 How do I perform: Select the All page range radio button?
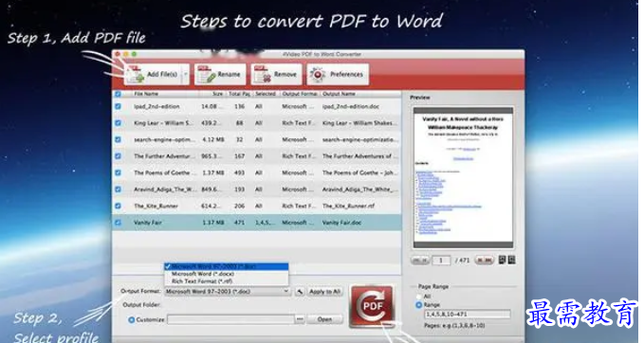point(419,297)
